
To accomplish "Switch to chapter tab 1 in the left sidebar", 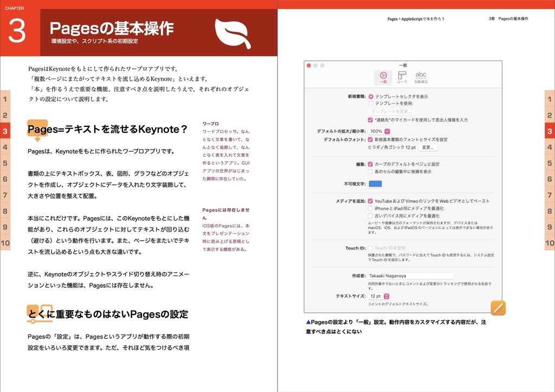I will (x=5, y=100).
